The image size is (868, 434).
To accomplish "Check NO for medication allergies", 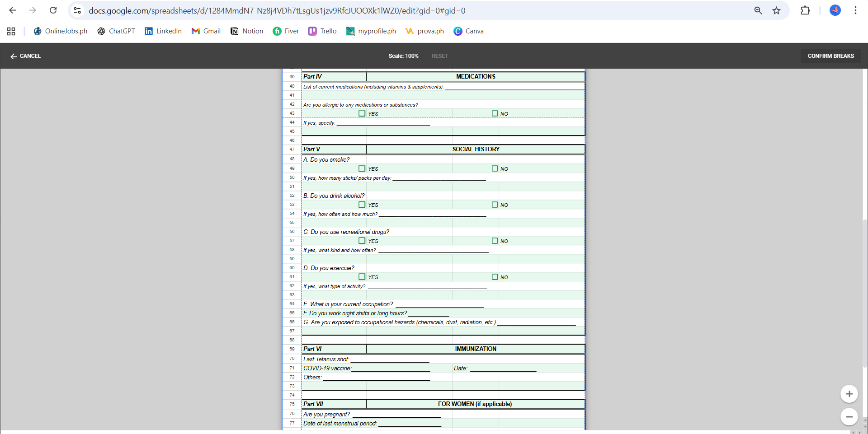I will (x=495, y=113).
